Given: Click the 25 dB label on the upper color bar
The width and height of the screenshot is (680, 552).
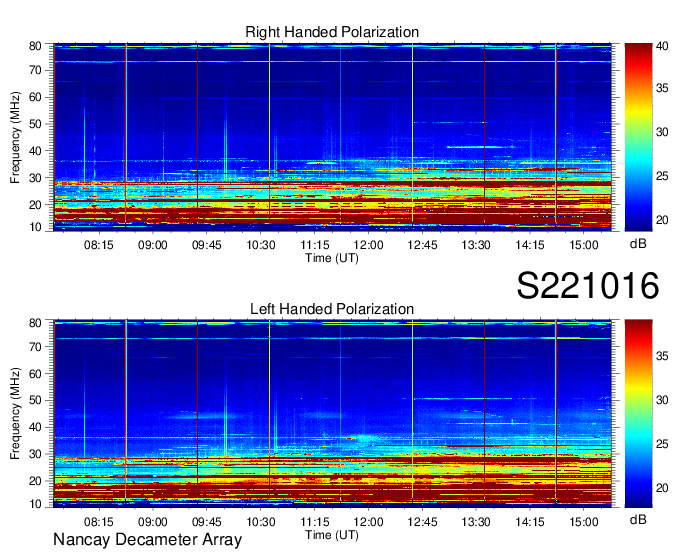Looking at the screenshot, I should 662,176.
